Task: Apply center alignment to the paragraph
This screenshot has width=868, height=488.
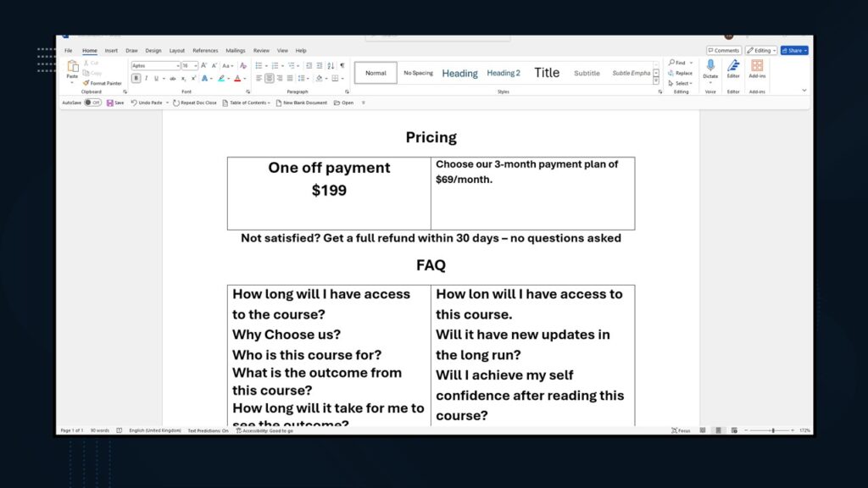Action: tap(270, 78)
